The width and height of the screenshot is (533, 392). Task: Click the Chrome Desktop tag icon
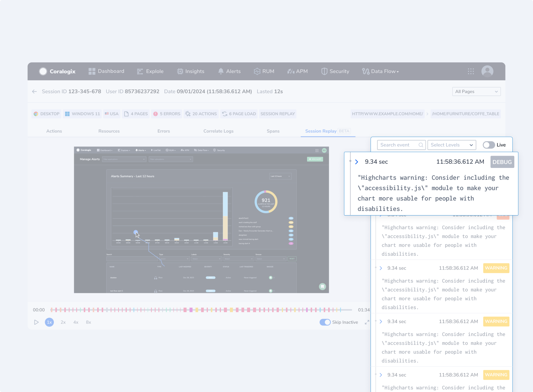[36, 114]
